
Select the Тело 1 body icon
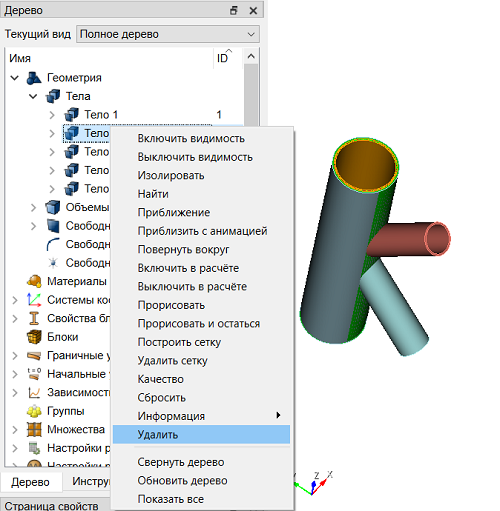71,115
